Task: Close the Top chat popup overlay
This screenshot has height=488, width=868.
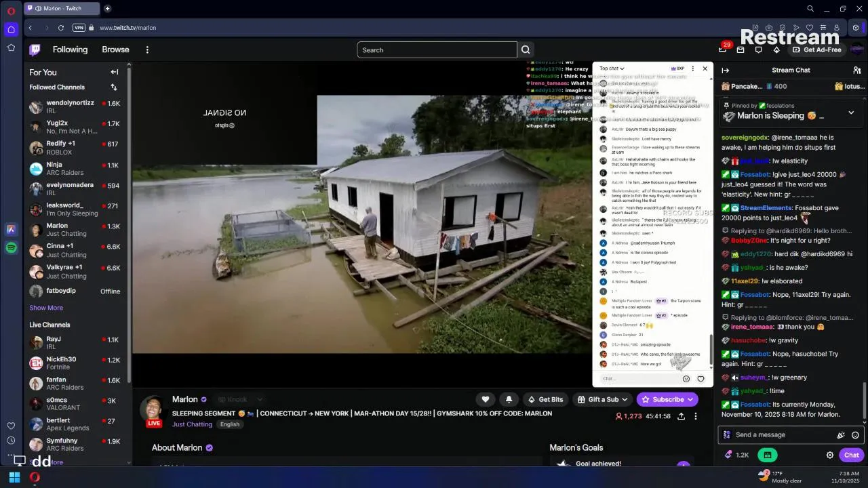Action: click(x=705, y=68)
